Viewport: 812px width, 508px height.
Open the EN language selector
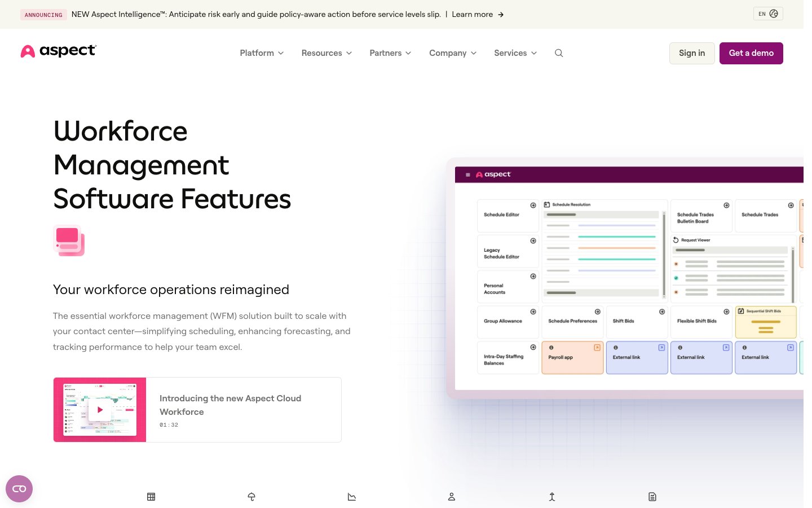[767, 14]
